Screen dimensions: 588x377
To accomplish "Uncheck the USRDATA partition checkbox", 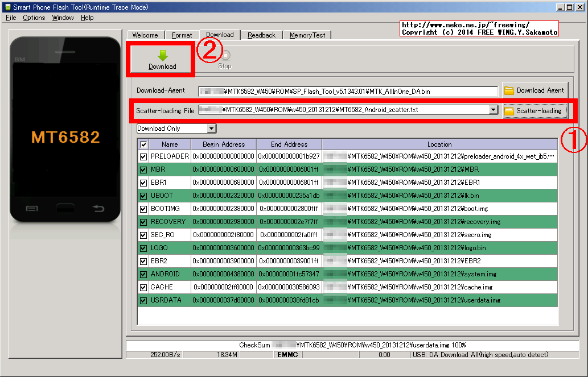I will pyautogui.click(x=143, y=300).
